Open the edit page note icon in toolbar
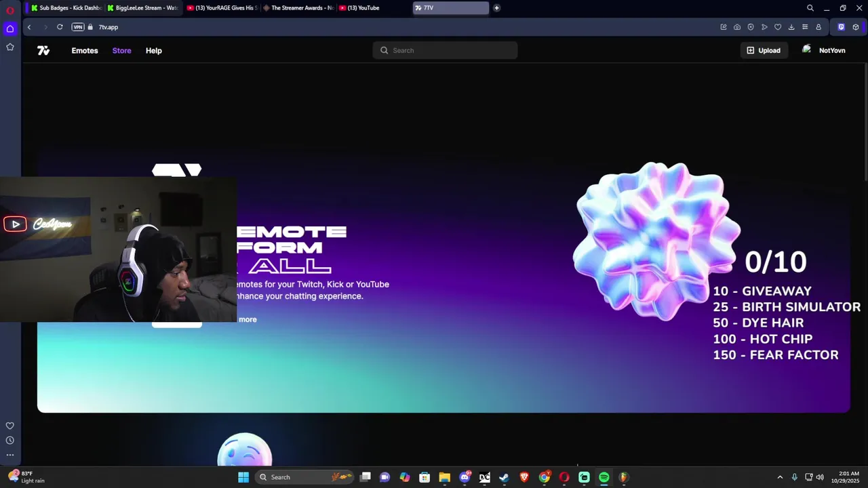The image size is (868, 488). (724, 27)
